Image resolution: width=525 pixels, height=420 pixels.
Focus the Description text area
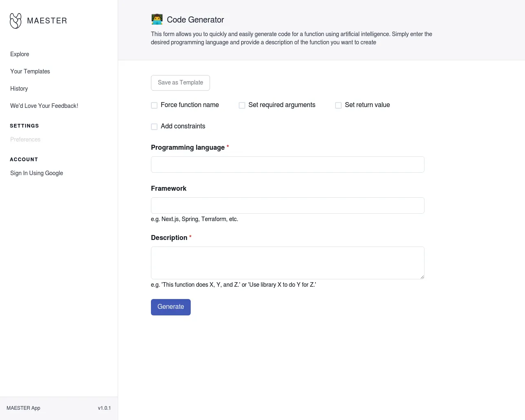point(288,263)
